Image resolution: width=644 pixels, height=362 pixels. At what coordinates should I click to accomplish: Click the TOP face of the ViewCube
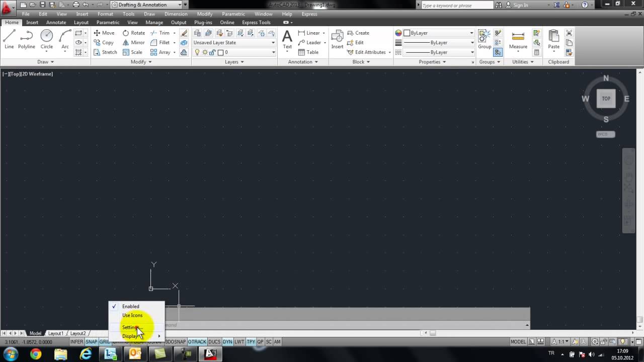point(606,99)
